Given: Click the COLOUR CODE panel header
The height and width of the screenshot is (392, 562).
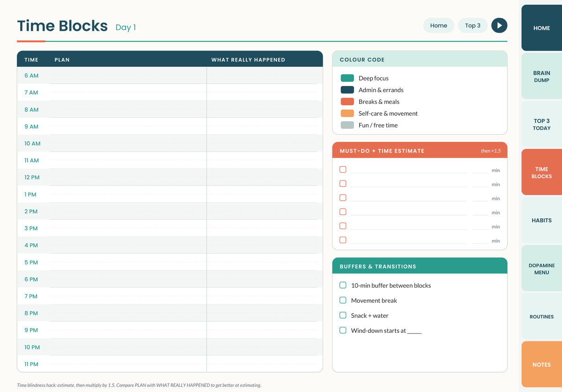Looking at the screenshot, I should pos(420,59).
